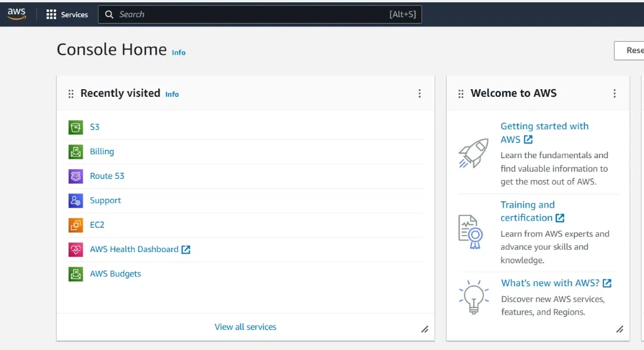Click the Route 53 shield icon
This screenshot has width=644, height=350.
point(76,176)
